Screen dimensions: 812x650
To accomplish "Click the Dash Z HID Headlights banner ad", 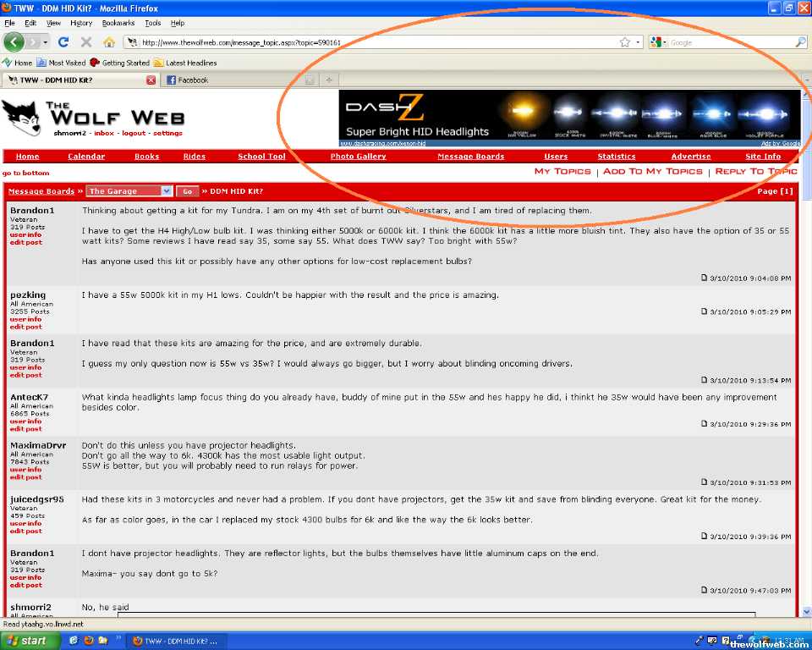I will (569, 118).
